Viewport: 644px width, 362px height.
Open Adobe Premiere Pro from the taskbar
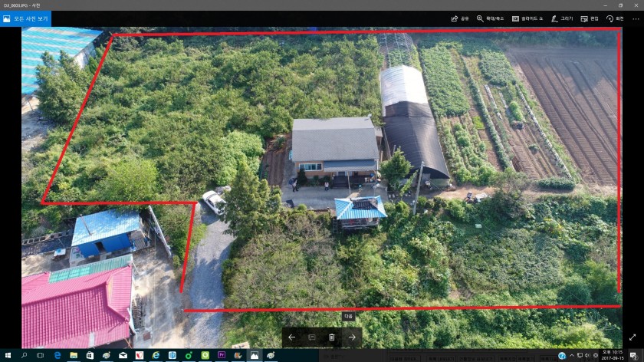[x=222, y=356]
